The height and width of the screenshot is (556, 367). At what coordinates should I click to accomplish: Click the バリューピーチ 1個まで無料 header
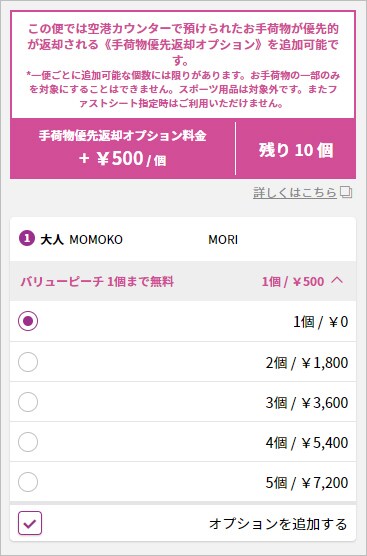[x=97, y=282]
